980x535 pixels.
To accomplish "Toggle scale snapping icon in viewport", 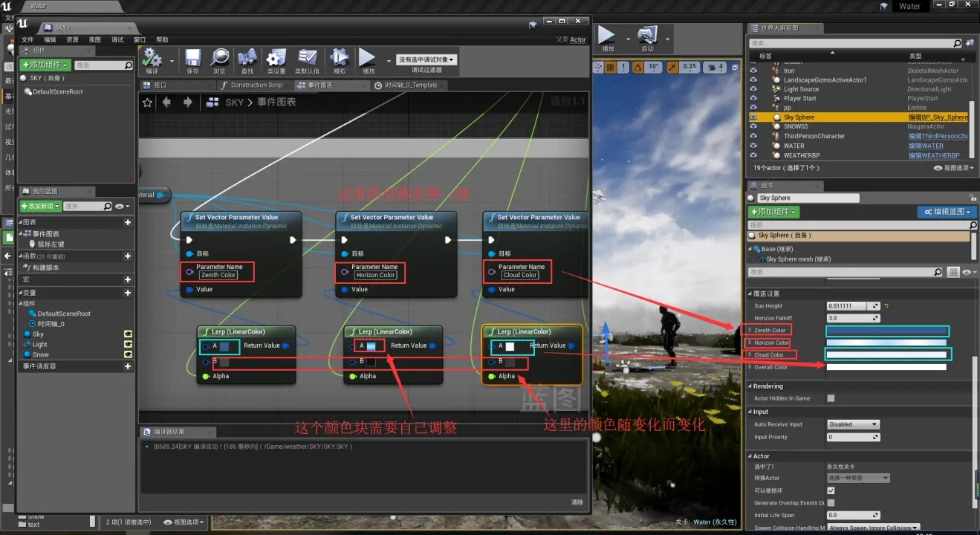I will click(673, 67).
